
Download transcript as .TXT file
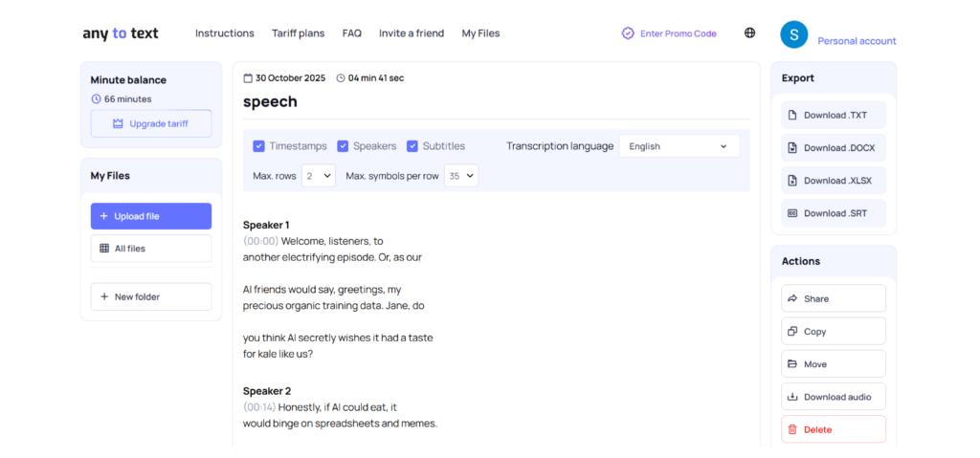click(x=834, y=115)
